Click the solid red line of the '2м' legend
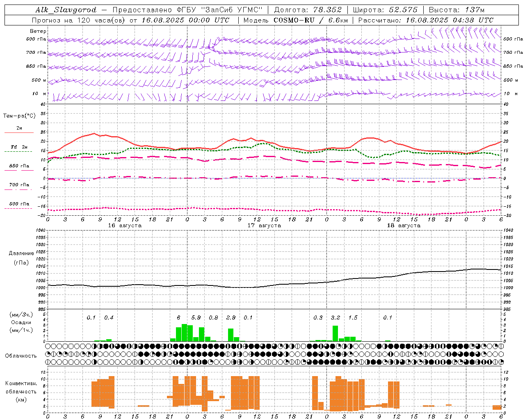The width and height of the screenshot is (525, 420). click(19, 132)
